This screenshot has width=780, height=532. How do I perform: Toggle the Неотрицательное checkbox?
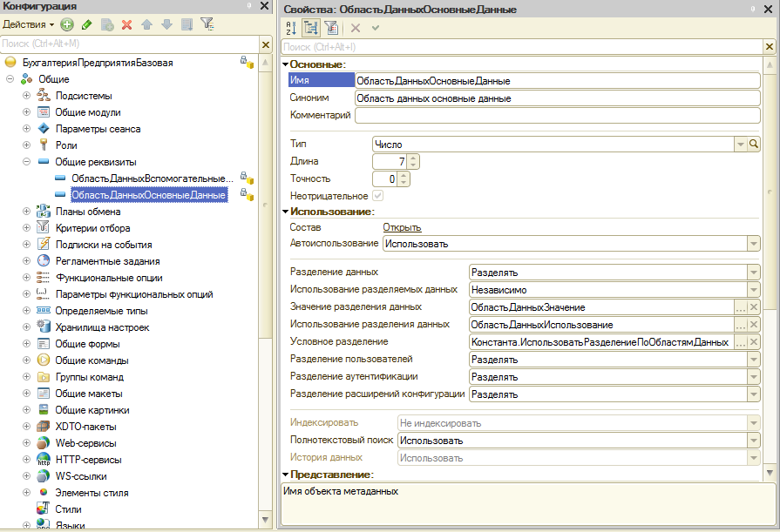(377, 196)
